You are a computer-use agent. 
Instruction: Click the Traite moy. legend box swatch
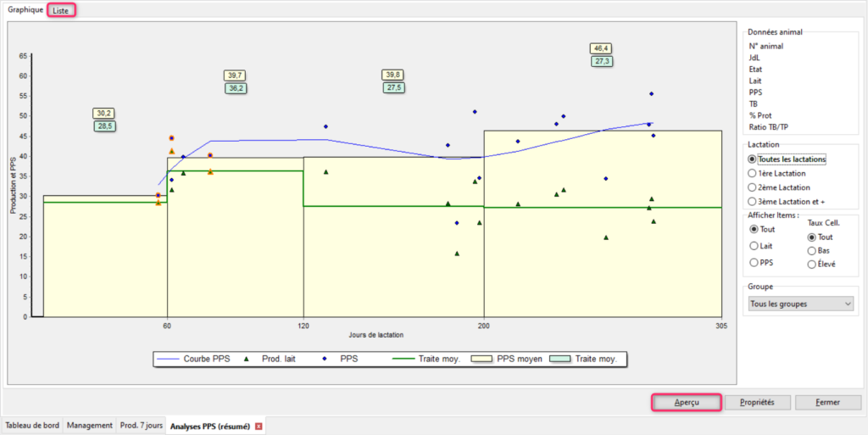tap(561, 359)
